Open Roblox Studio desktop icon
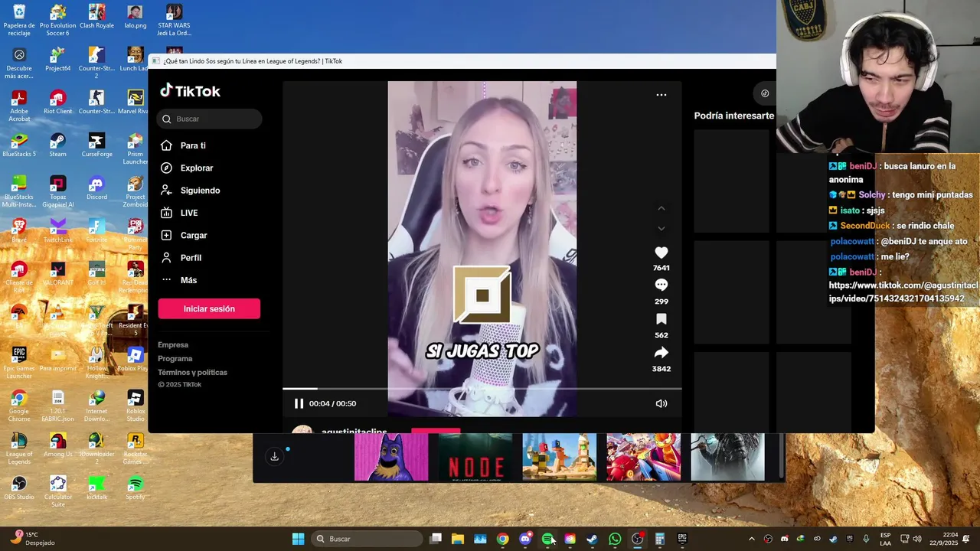Viewport: 980px width, 551px height. pos(136,406)
